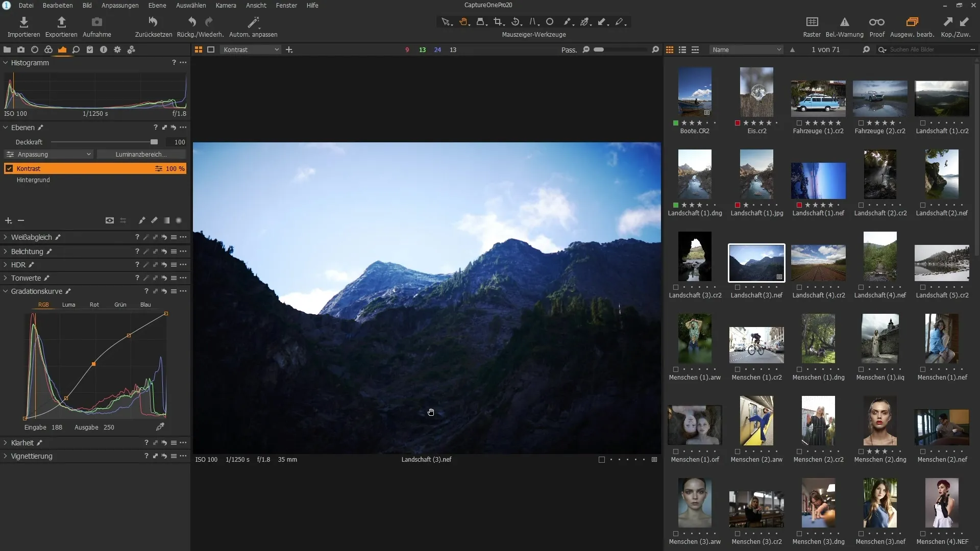This screenshot has width=980, height=551.
Task: Click the Autom. anpassen magic wand icon
Action: pyautogui.click(x=253, y=22)
